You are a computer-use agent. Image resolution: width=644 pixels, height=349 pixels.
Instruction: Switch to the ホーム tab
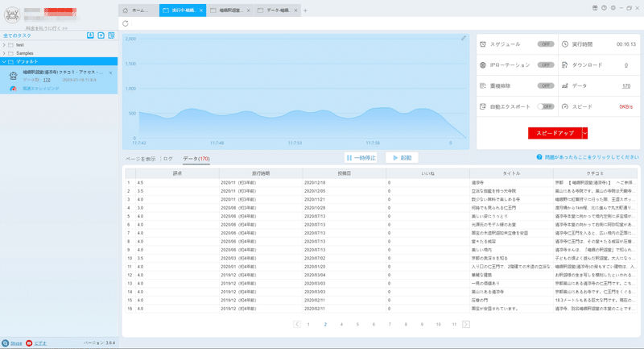138,10
